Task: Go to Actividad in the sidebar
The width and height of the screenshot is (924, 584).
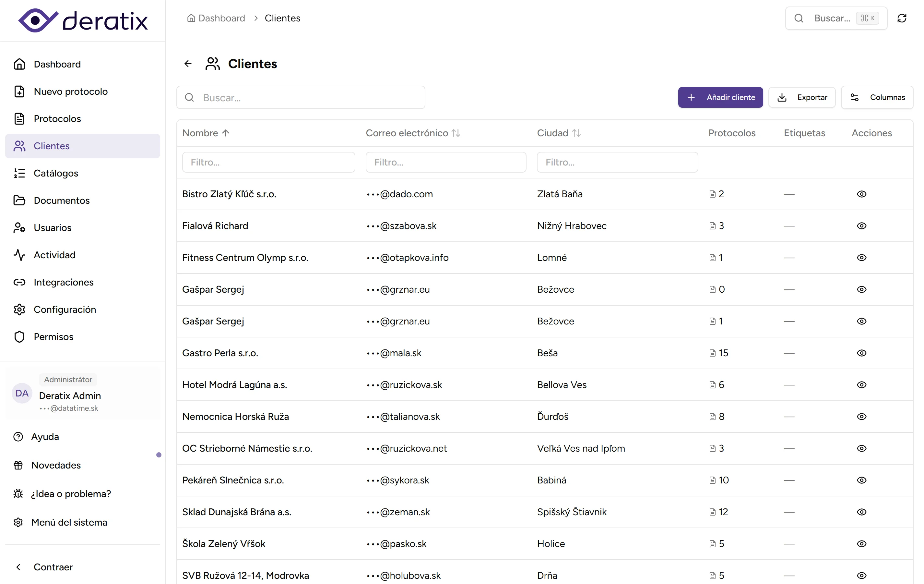Action: click(x=54, y=255)
